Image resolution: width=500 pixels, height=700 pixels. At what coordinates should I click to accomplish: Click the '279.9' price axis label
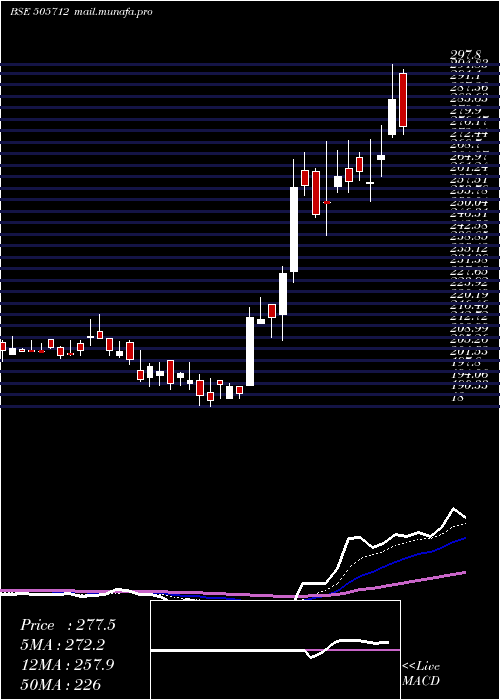(x=467, y=111)
